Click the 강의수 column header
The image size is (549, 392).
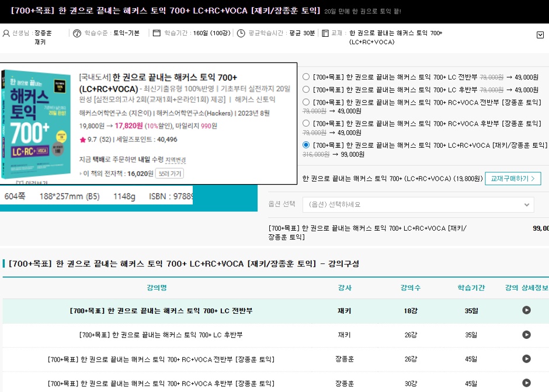tap(411, 288)
